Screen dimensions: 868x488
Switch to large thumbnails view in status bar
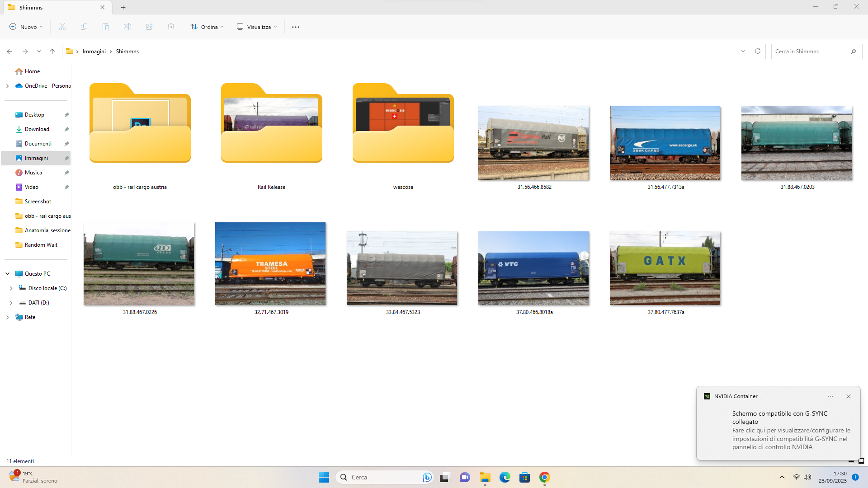tap(861, 461)
